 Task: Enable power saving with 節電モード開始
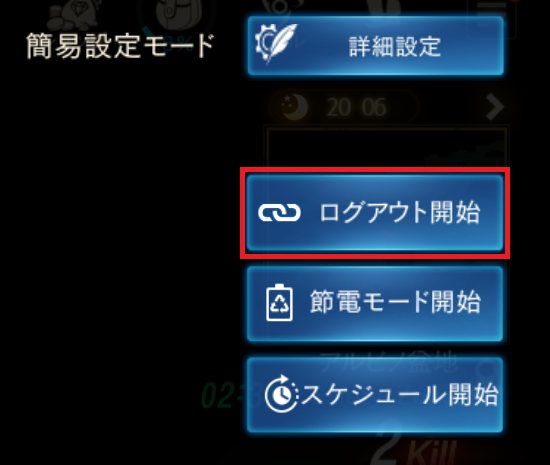coord(375,304)
